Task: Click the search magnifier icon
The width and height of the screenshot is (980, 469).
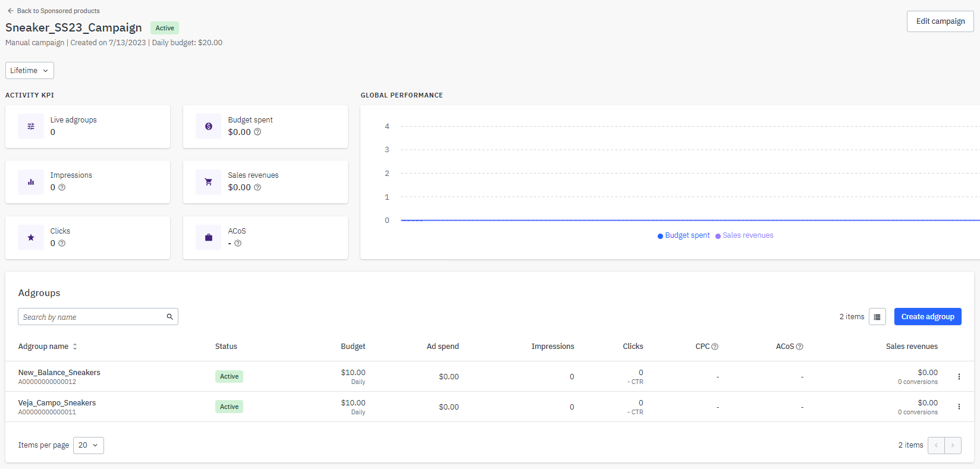Action: coord(170,317)
